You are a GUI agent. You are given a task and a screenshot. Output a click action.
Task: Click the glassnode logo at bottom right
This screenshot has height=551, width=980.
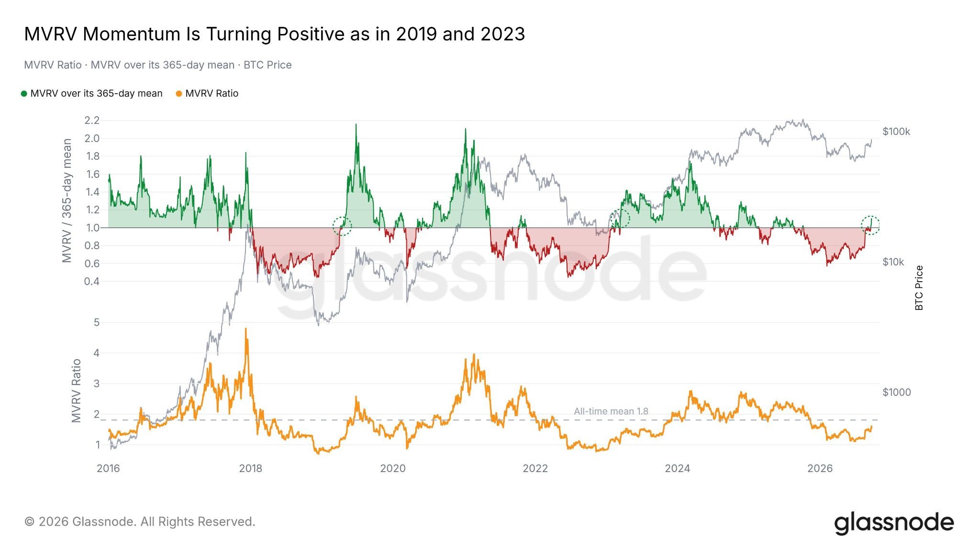tap(894, 523)
